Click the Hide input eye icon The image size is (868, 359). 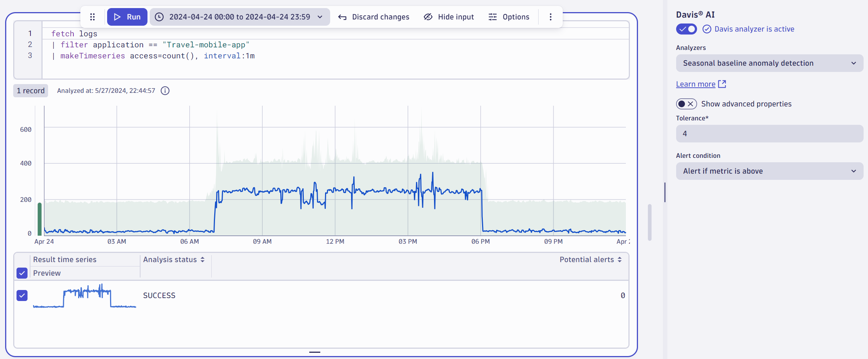(x=428, y=17)
